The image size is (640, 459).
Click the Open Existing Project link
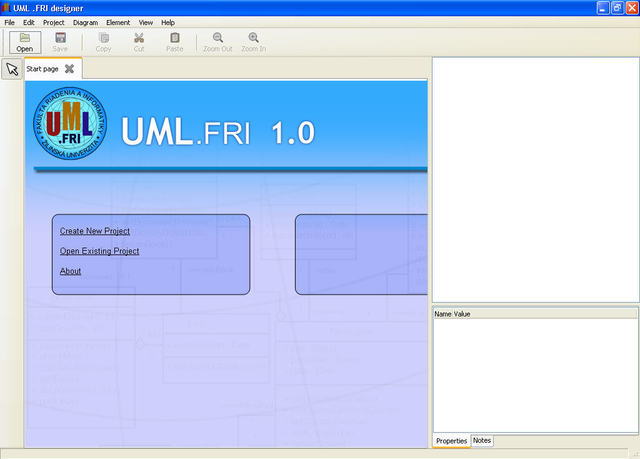100,251
